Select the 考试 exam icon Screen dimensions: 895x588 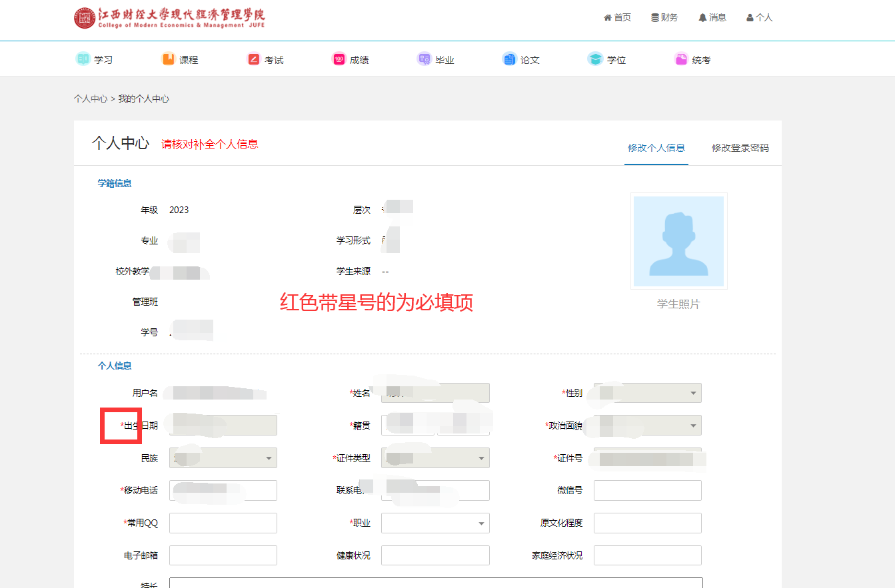pos(254,59)
